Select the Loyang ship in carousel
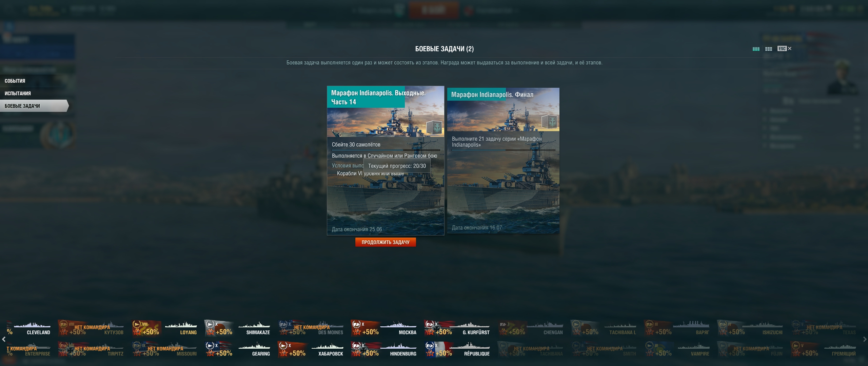 pos(164,328)
